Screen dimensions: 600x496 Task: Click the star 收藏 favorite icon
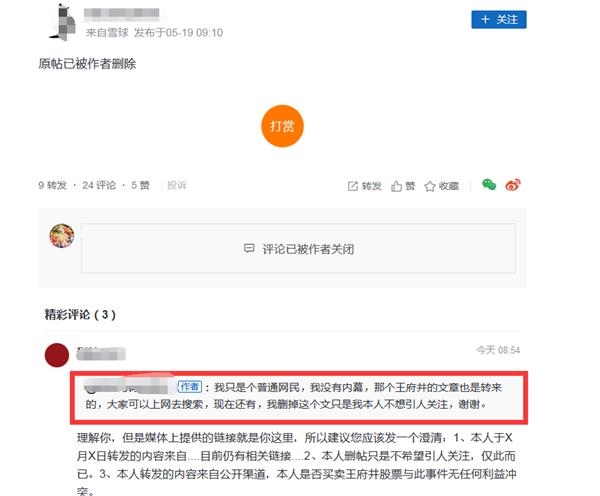click(x=430, y=186)
